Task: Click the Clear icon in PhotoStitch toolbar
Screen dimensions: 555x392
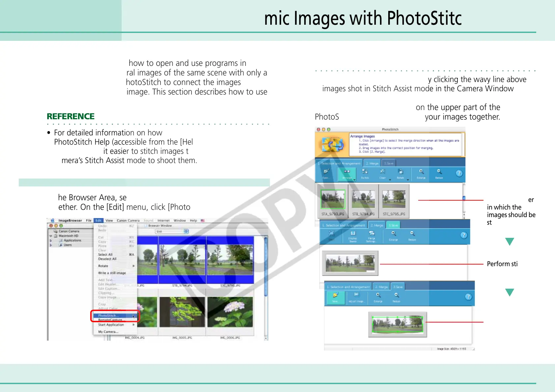Action: [x=382, y=174]
